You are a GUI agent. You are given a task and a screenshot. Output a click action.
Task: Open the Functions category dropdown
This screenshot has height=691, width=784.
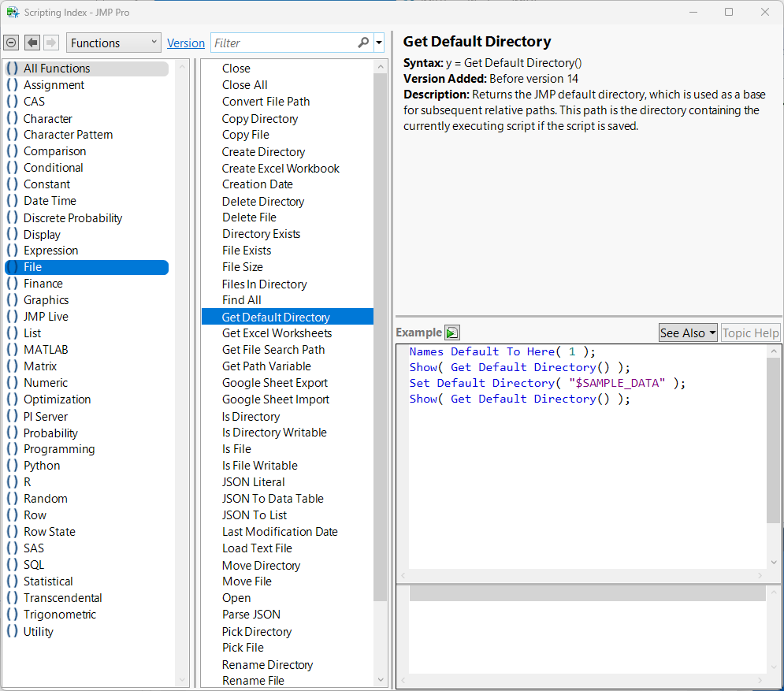click(113, 43)
